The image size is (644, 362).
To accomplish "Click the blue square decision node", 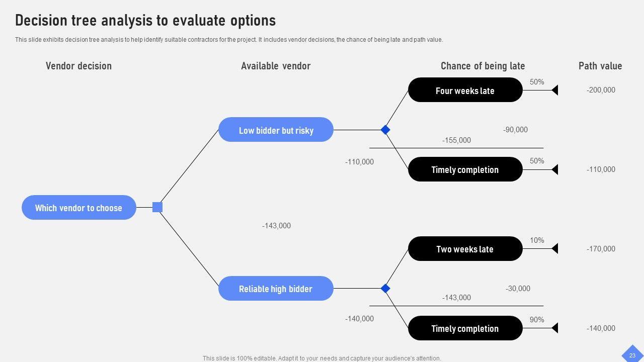I will click(x=157, y=207).
